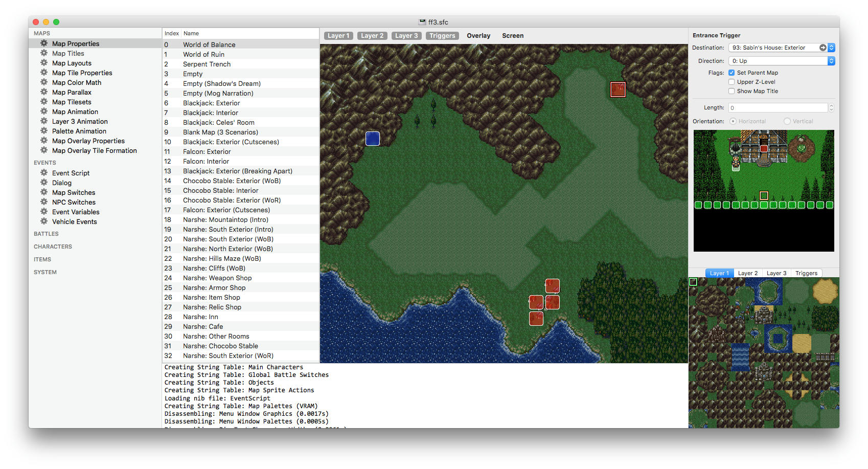Click the gear icon beside Map Parallax
The width and height of the screenshot is (868, 469).
click(44, 92)
